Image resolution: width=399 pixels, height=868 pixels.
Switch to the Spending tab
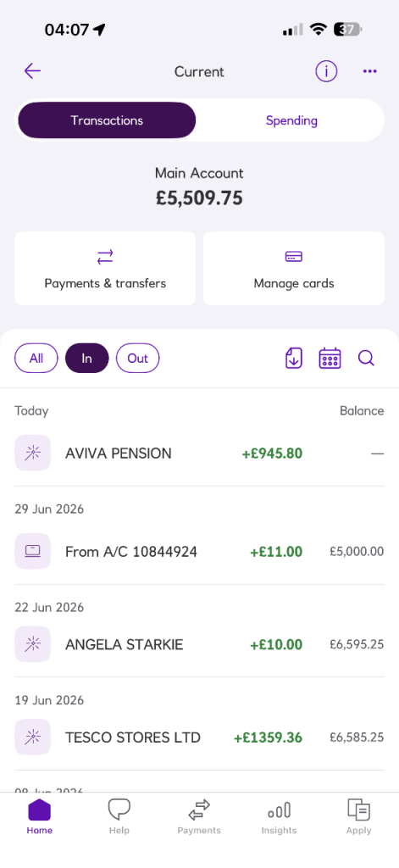point(291,120)
